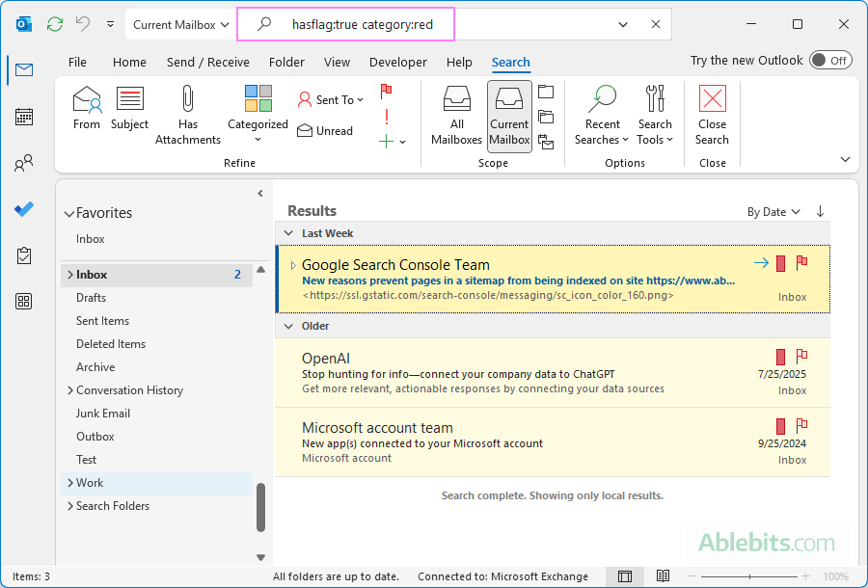Expand the Work folder in folder pane
The height and width of the screenshot is (588, 868).
[69, 483]
